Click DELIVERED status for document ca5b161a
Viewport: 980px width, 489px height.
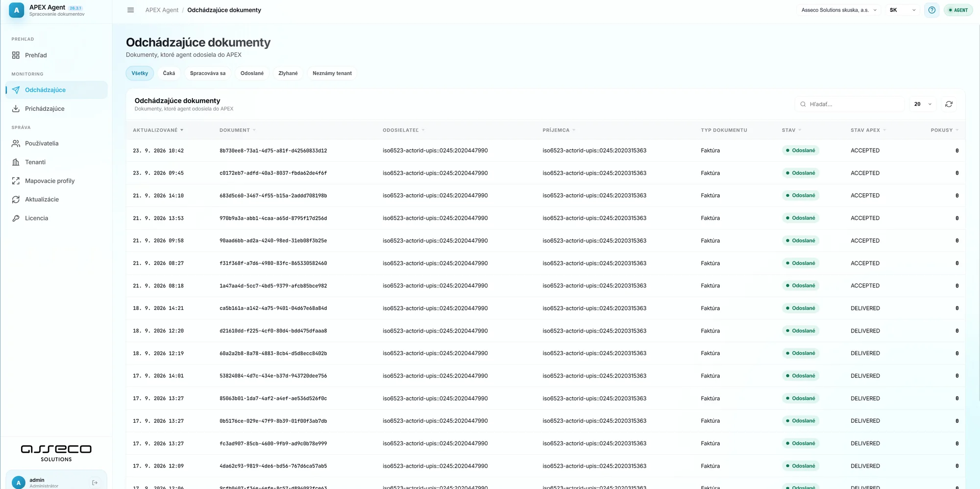pyautogui.click(x=865, y=309)
